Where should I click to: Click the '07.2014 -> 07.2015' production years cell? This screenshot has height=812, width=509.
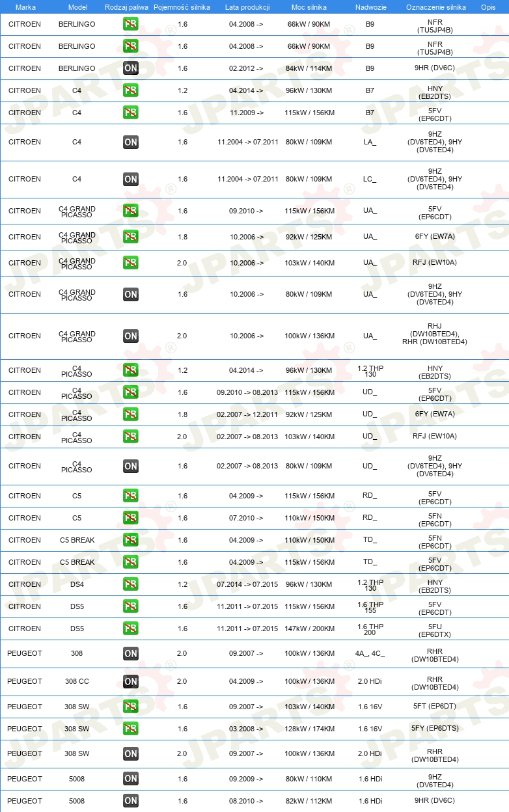coord(247,584)
